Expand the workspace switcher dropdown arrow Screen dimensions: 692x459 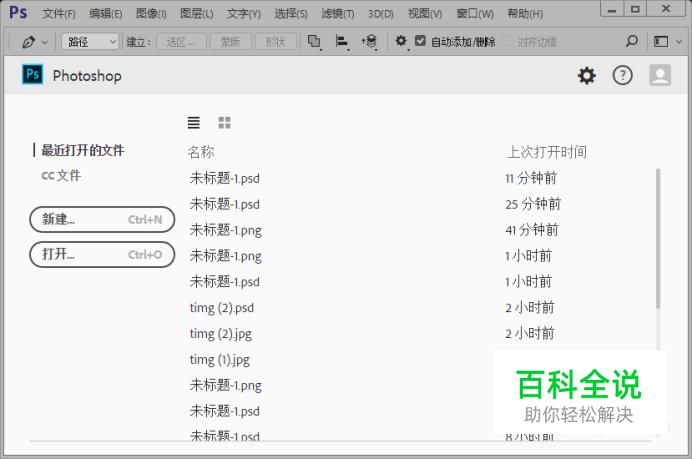pos(679,42)
